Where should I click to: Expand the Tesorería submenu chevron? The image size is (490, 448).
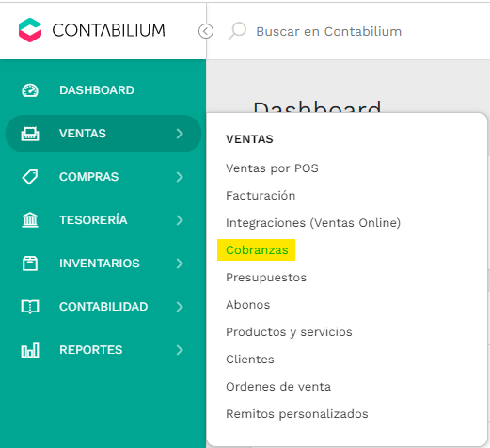(x=180, y=220)
